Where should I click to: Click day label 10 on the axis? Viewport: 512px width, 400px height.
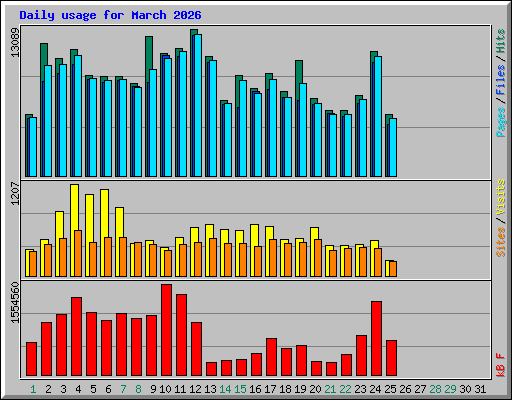[x=165, y=389]
